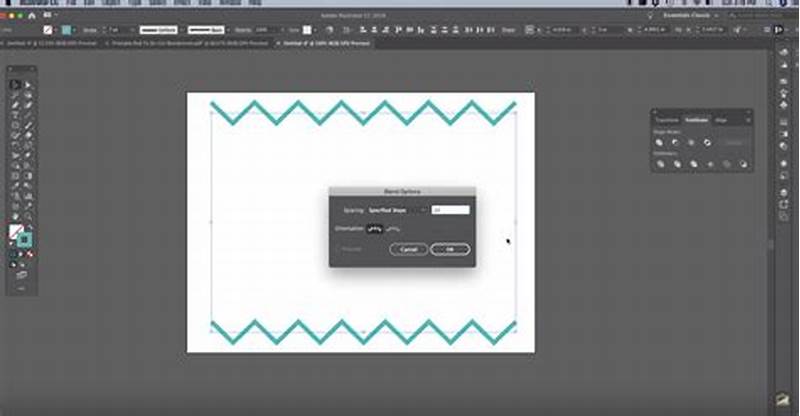Click OK in the Blend Options dialog

450,250
